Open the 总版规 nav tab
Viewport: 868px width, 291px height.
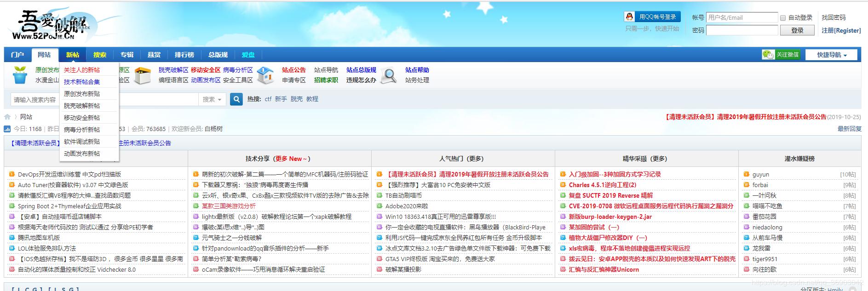pyautogui.click(x=218, y=55)
